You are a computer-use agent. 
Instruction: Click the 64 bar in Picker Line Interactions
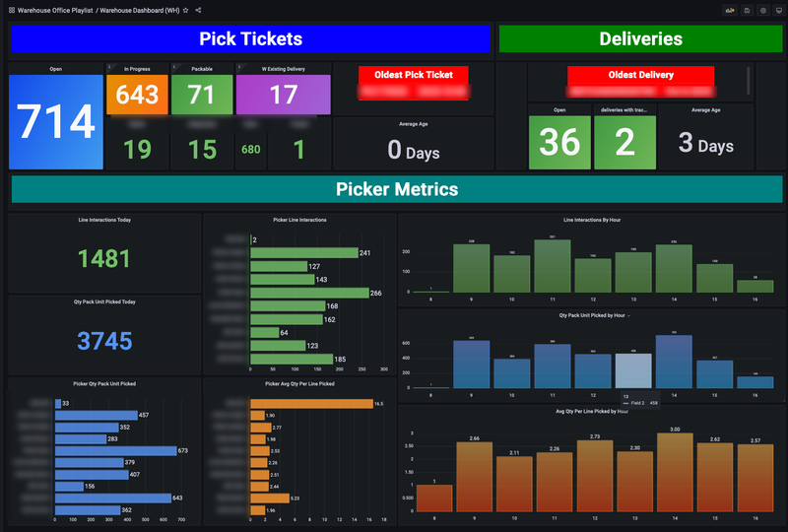264,332
